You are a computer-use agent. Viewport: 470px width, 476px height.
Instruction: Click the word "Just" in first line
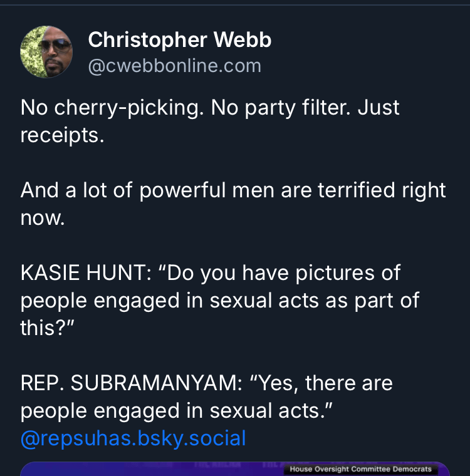379,108
